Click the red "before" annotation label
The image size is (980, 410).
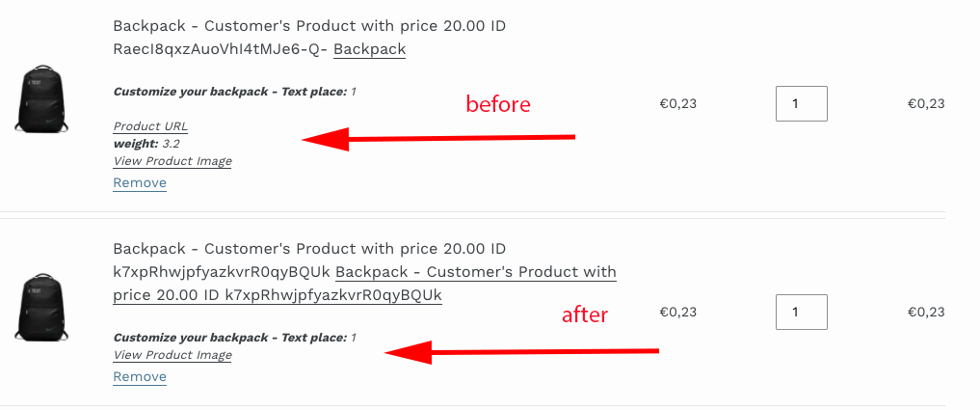[x=498, y=104]
